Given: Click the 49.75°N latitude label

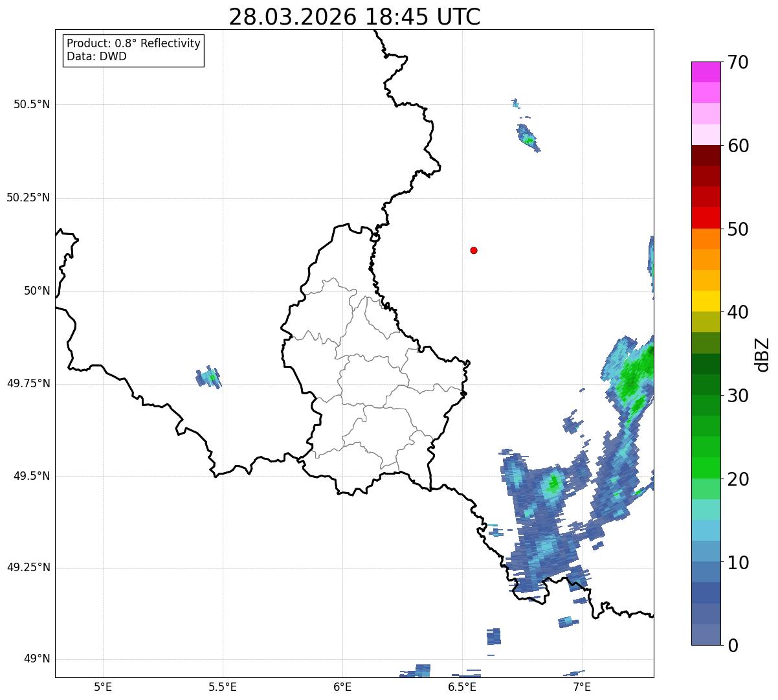Looking at the screenshot, I should click(28, 383).
